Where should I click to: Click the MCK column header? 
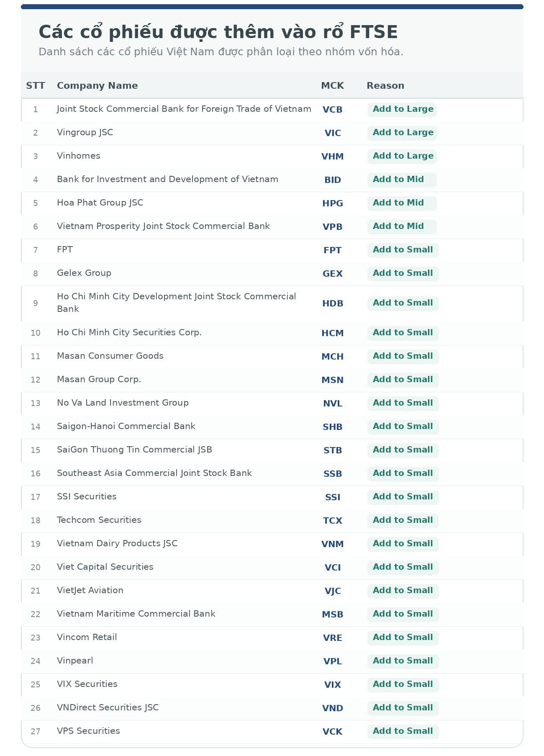pos(332,85)
